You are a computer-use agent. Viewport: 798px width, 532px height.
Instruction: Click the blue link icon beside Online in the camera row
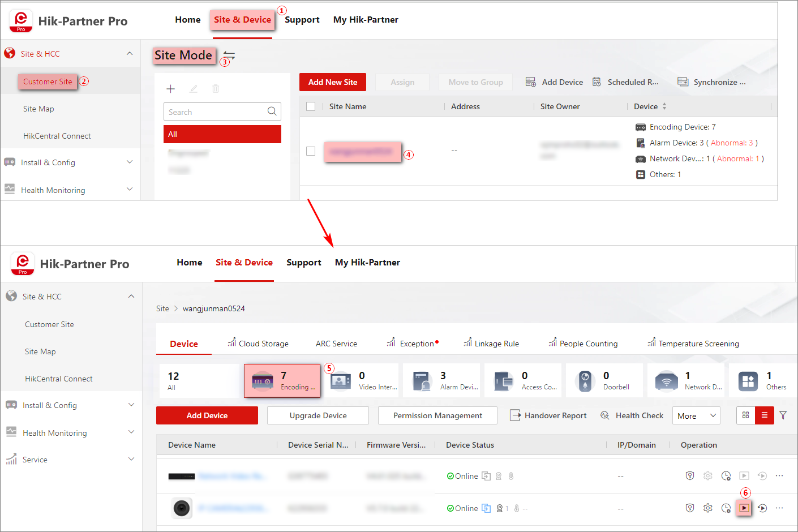[486, 508]
